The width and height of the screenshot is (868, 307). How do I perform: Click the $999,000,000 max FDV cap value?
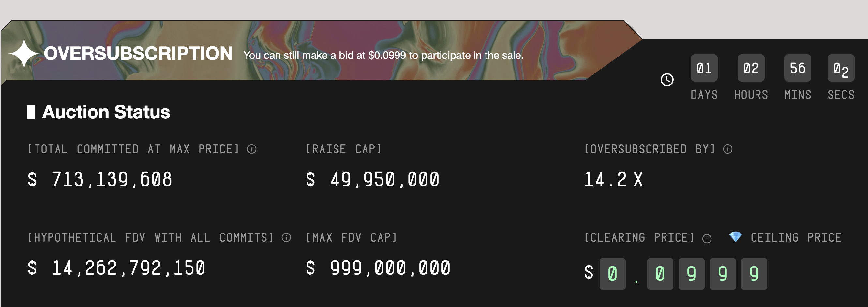[x=378, y=268]
